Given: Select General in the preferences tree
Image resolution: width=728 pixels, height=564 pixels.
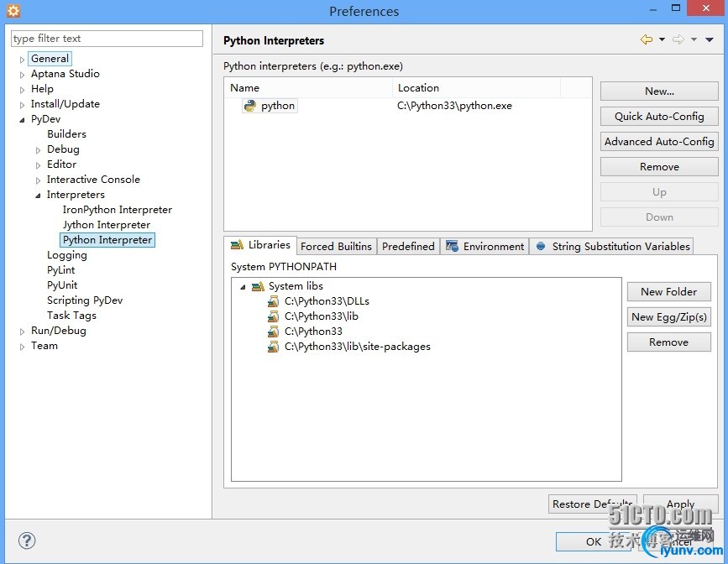Looking at the screenshot, I should (50, 59).
